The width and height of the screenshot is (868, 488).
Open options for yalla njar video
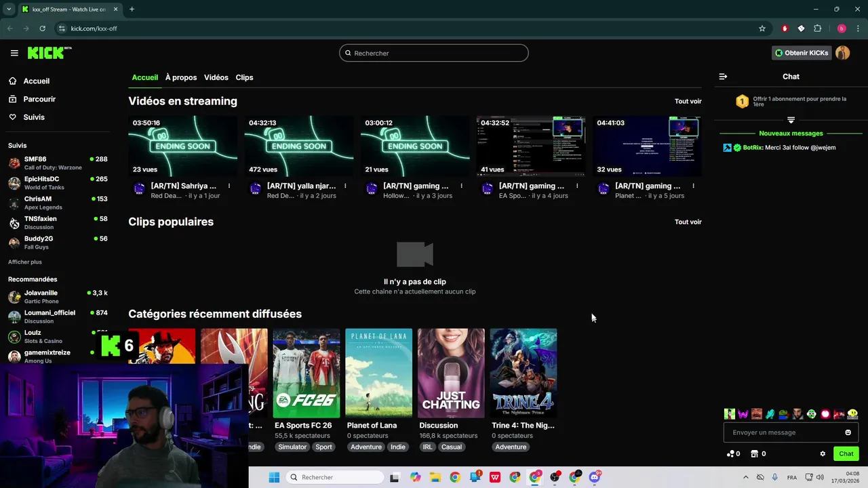(x=345, y=186)
